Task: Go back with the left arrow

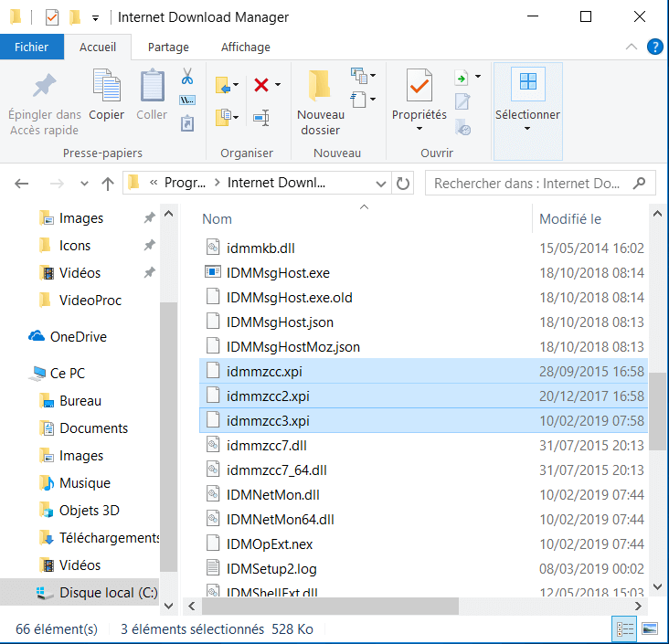Action: tap(21, 184)
